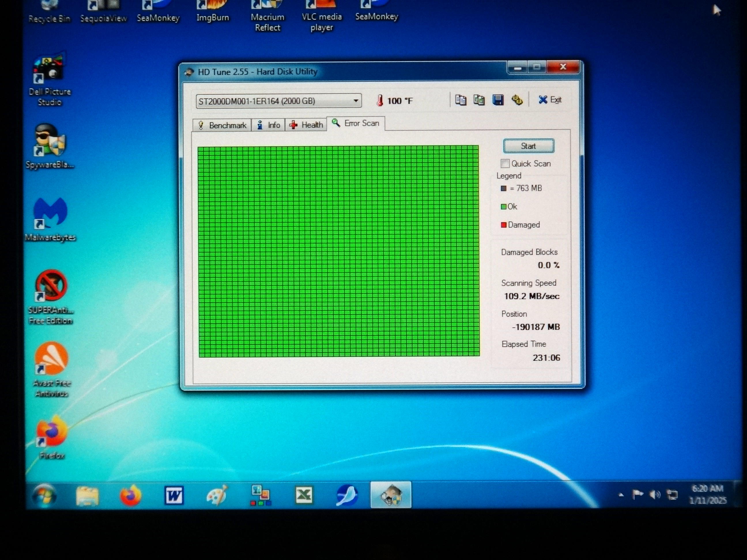Viewport: 747px width, 560px height.
Task: Open the options (tools) toolbar icon
Action: coord(517,100)
